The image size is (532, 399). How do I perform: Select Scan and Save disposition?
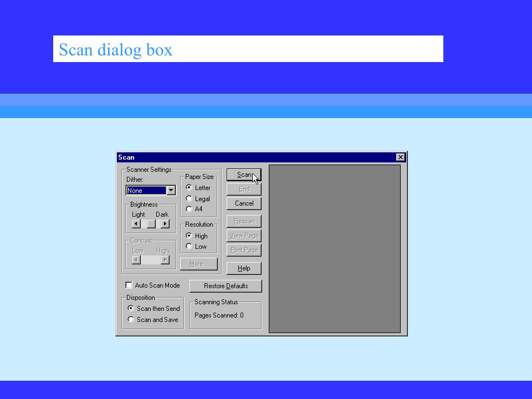tap(153, 320)
